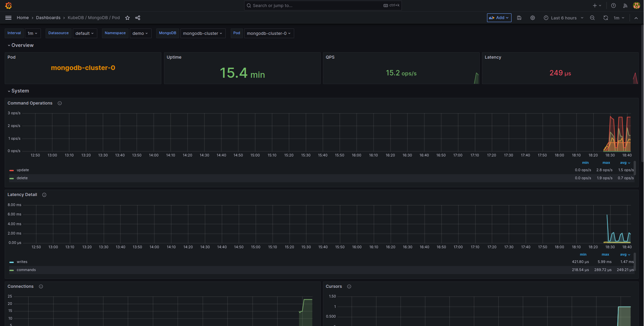Viewport: 644px width, 326px height.
Task: Click the search bar to jump to a dashboard
Action: 322,5
